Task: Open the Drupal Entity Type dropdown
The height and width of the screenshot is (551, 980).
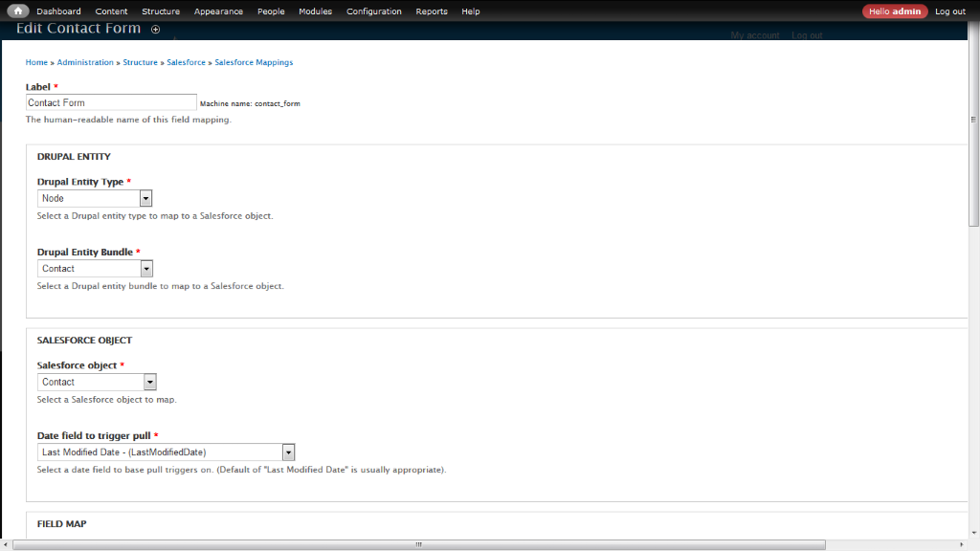Action: 95,198
